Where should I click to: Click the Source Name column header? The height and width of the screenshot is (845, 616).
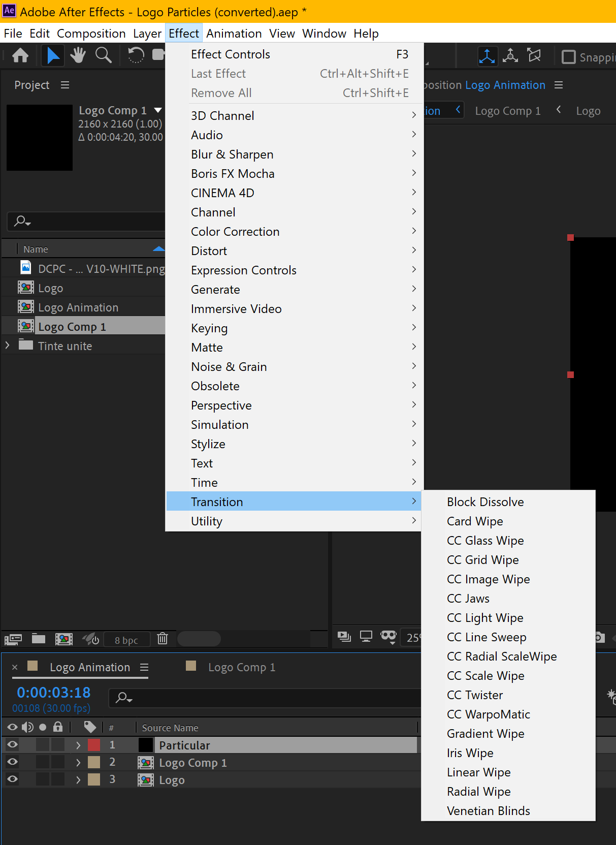pos(170,728)
